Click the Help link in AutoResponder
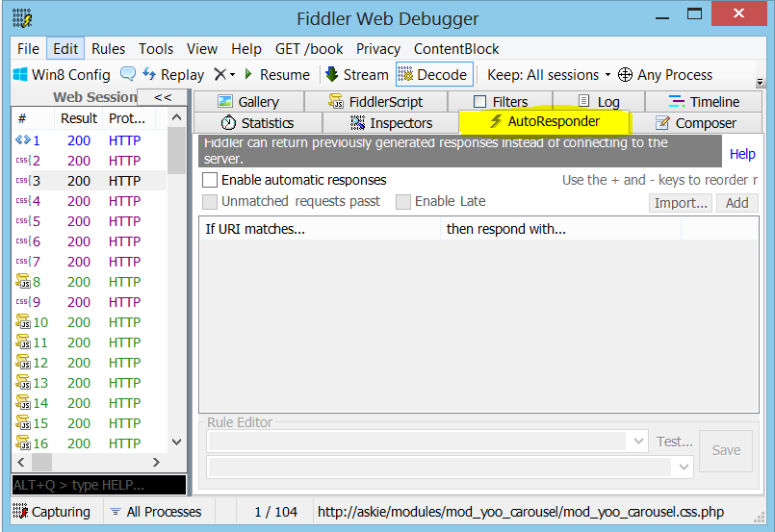This screenshot has width=775, height=532. point(742,154)
